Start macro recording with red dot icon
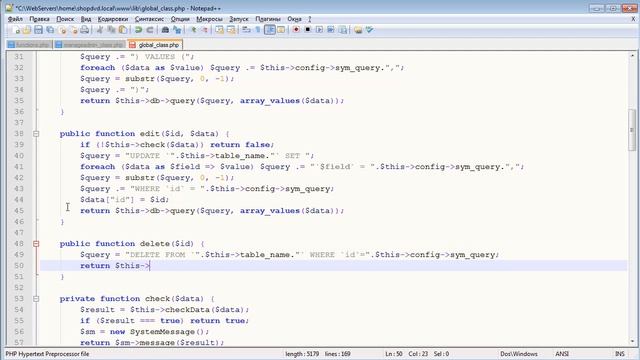640x360 pixels. (x=296, y=30)
